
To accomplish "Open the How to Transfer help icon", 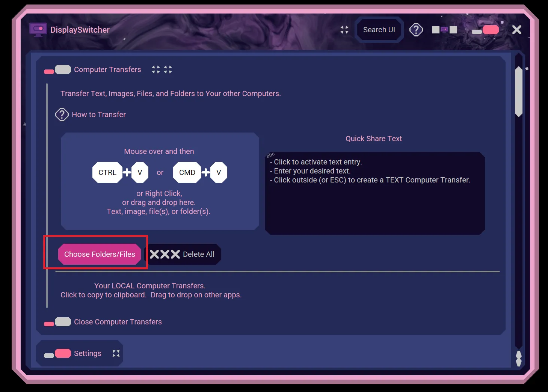I will point(62,115).
